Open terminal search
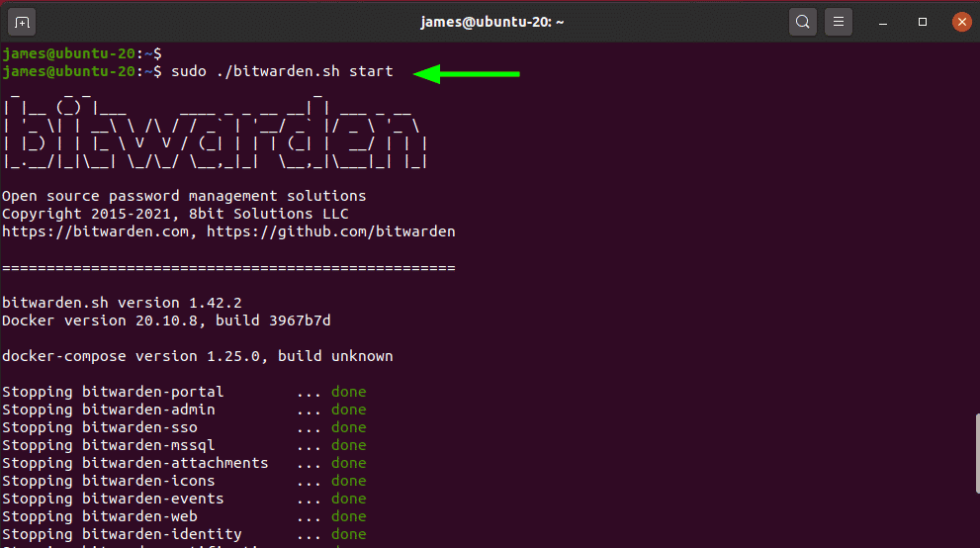This screenshot has height=548, width=980. tap(803, 23)
